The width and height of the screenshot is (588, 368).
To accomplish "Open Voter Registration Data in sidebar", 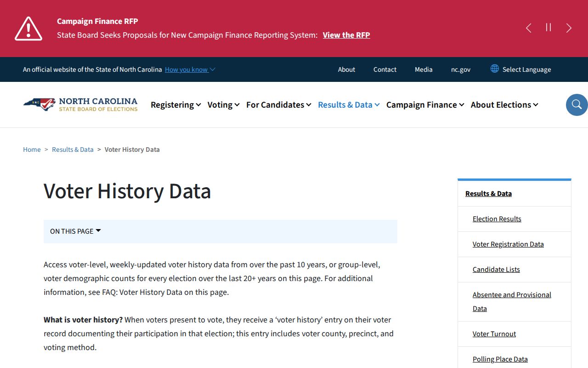I will pos(508,244).
